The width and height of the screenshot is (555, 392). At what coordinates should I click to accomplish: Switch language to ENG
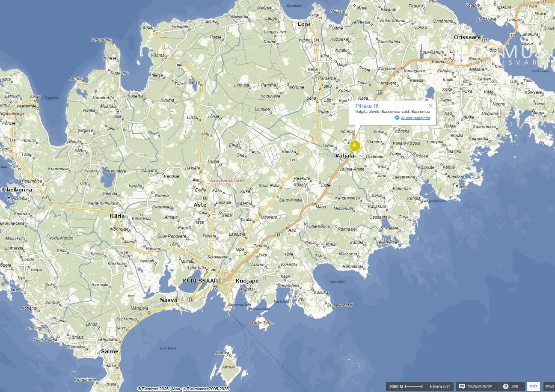549,386
